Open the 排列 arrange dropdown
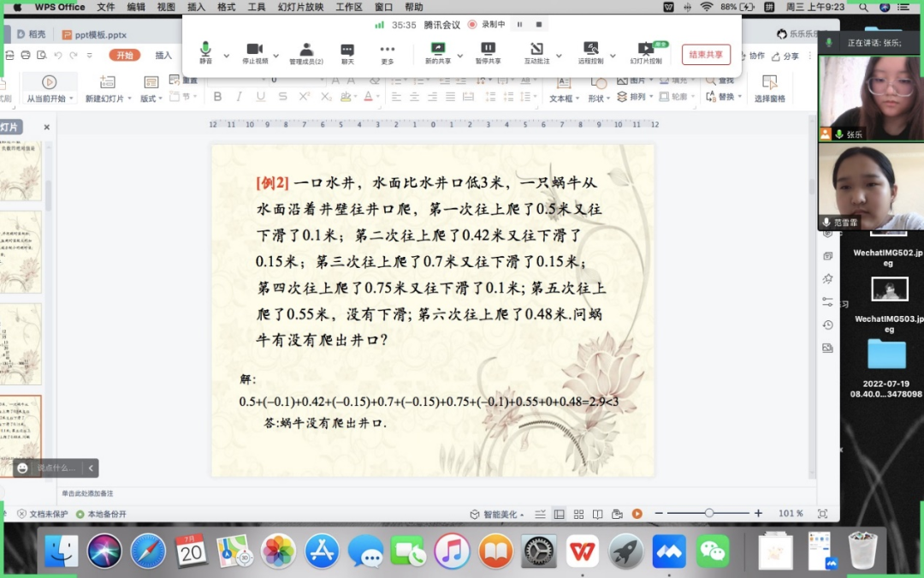Screen dimensions: 924x578 (x=635, y=97)
